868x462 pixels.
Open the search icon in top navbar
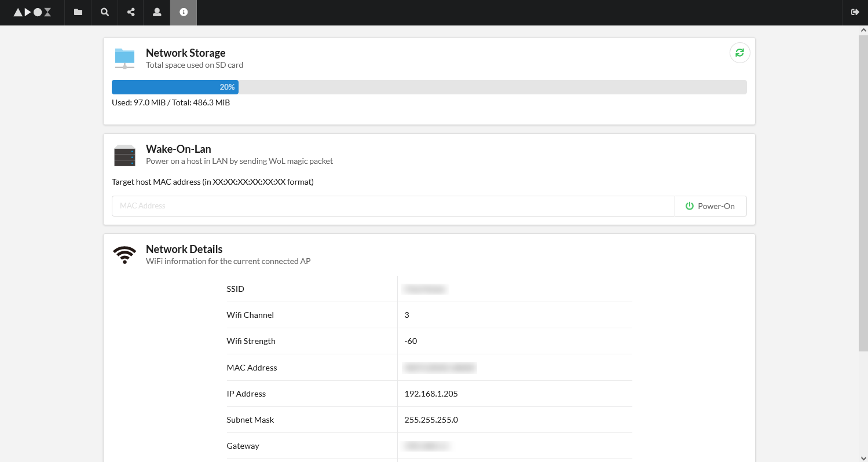[x=105, y=12]
